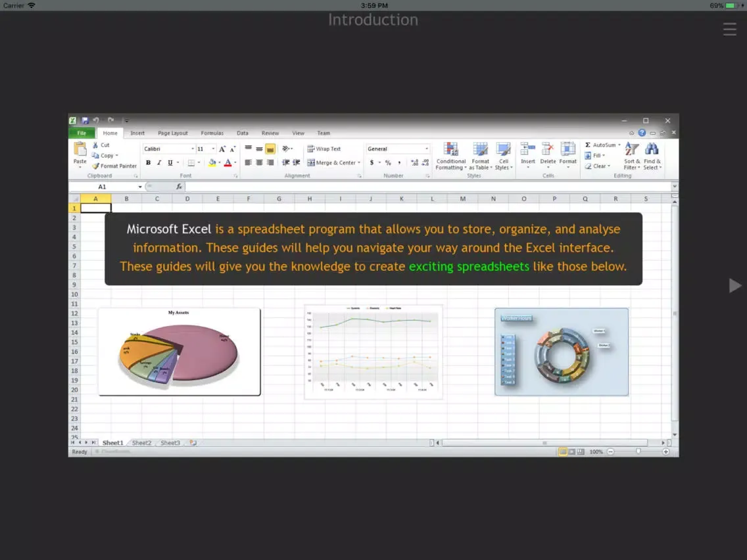Switch to the Data tab
The height and width of the screenshot is (560, 747).
pyautogui.click(x=243, y=133)
